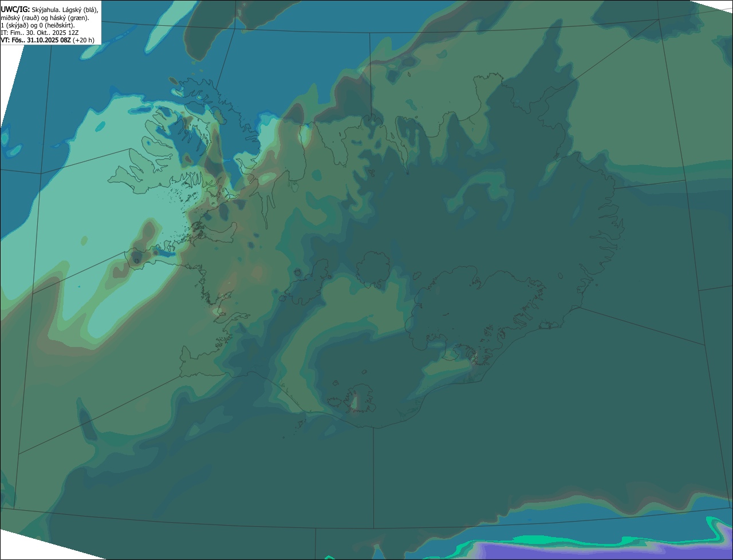Screen dimensions: 733x560
Task: Click the 'miðský (rauð)' legend text
Action: (19, 18)
